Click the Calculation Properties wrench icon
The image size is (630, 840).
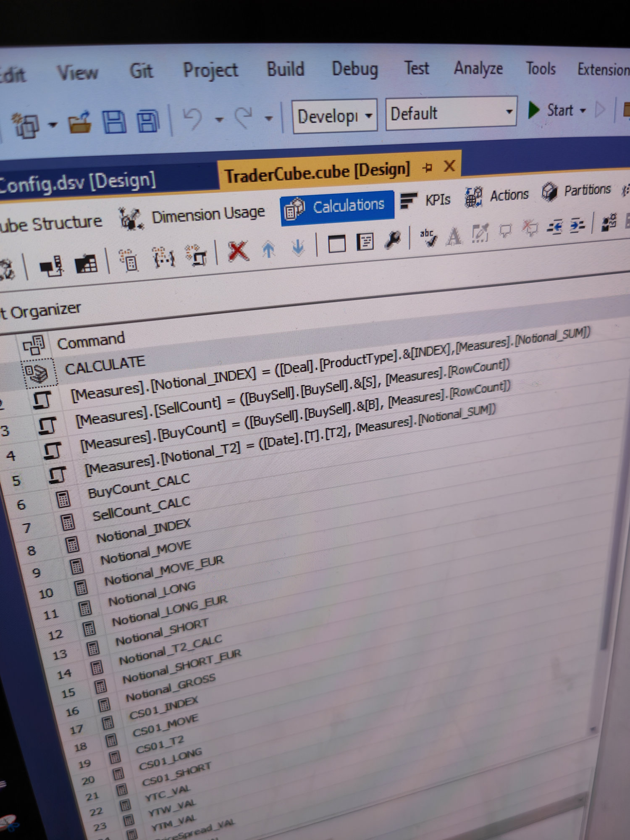tap(393, 240)
